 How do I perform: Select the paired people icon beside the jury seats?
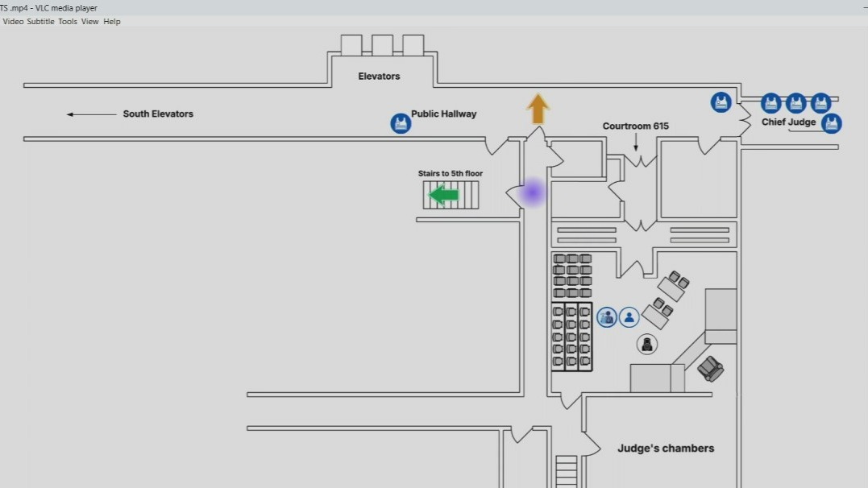point(606,317)
